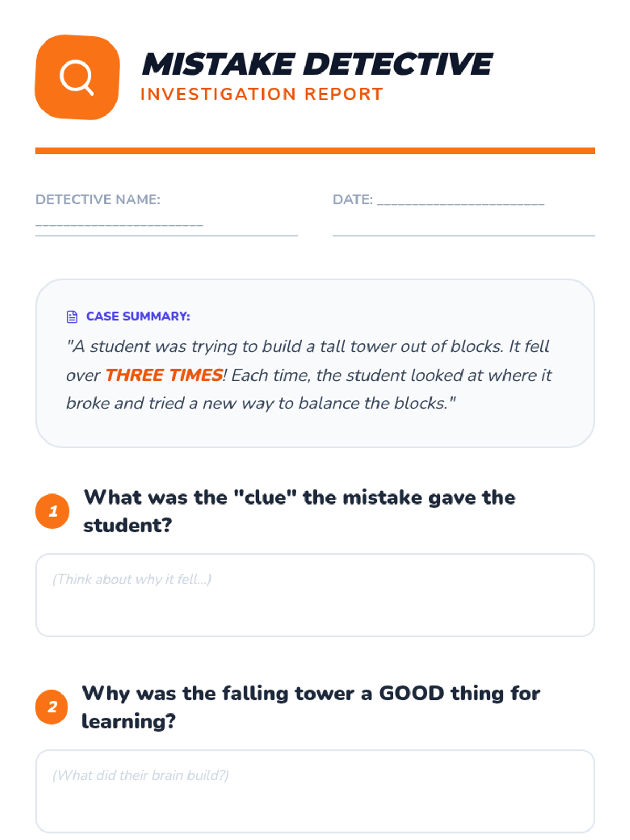Click the question about the "clue"

300,511
